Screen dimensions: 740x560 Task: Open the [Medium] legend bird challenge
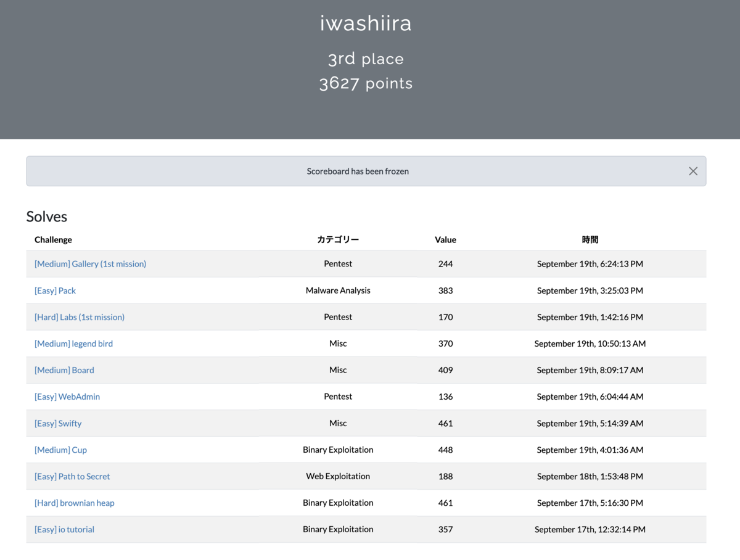(74, 344)
